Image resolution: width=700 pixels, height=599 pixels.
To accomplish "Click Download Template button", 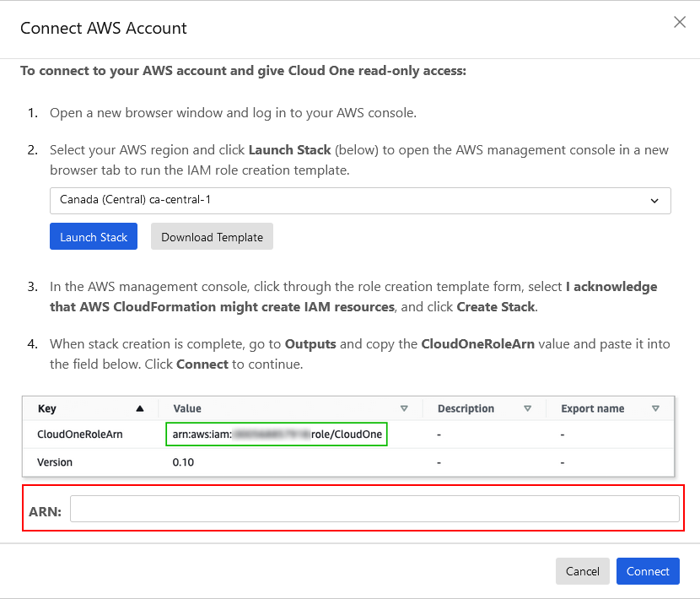I will [212, 236].
